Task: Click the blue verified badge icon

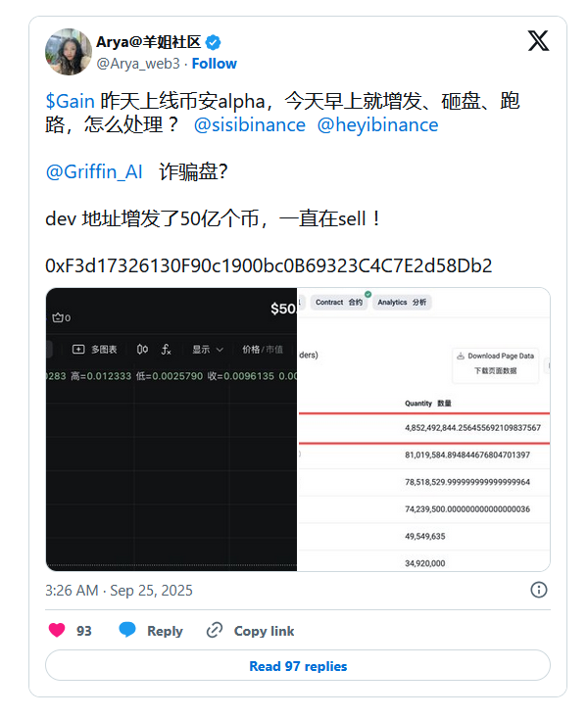Action: pos(213,42)
